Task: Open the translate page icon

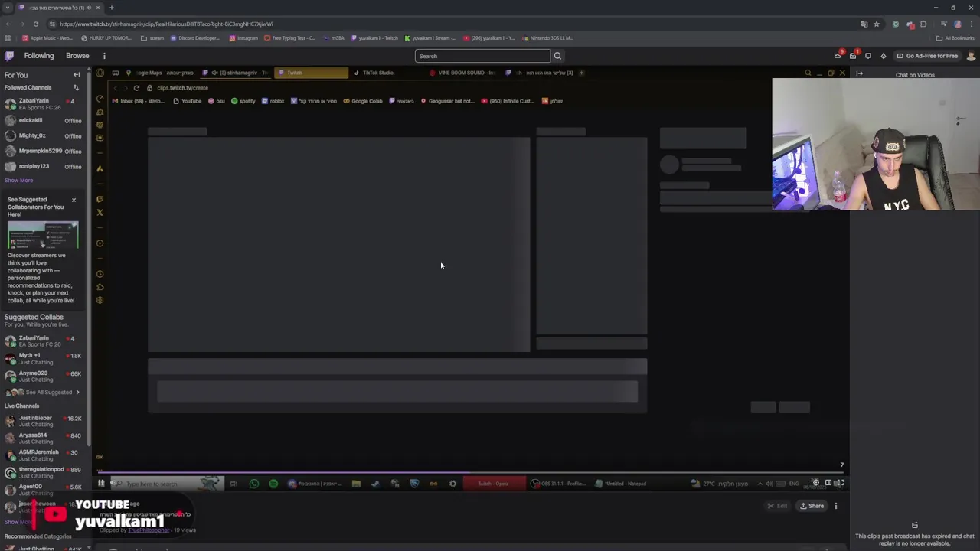Action: tap(864, 24)
